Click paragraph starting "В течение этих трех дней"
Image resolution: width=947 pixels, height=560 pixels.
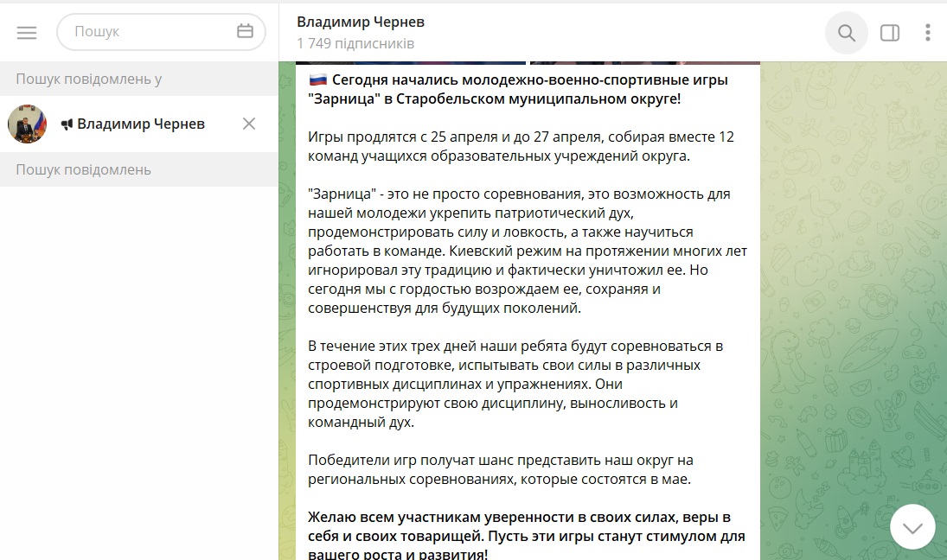click(515, 384)
